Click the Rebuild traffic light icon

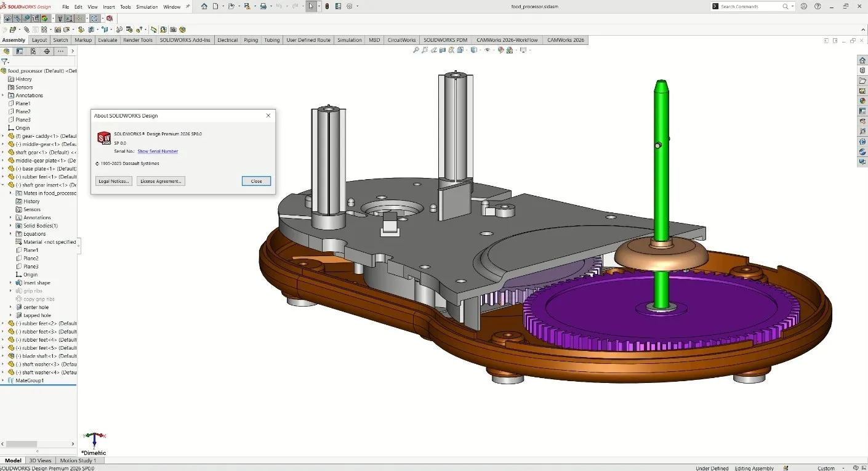[x=327, y=6]
